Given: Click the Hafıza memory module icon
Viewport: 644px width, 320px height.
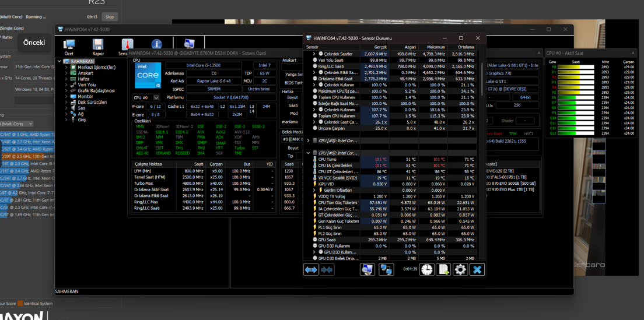Looking at the screenshot, I should coord(74,79).
